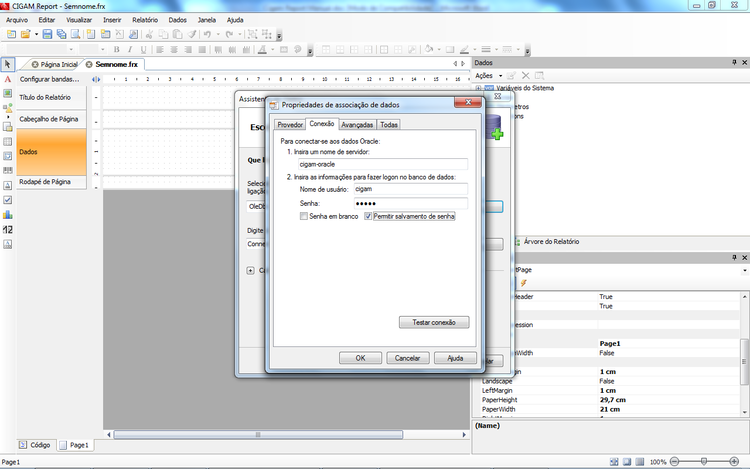Open the font name combo box
This screenshot has width=750, height=469.
click(x=40, y=49)
